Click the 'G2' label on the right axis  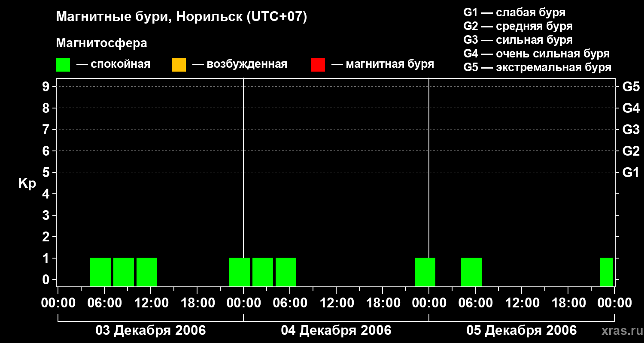tap(631, 151)
